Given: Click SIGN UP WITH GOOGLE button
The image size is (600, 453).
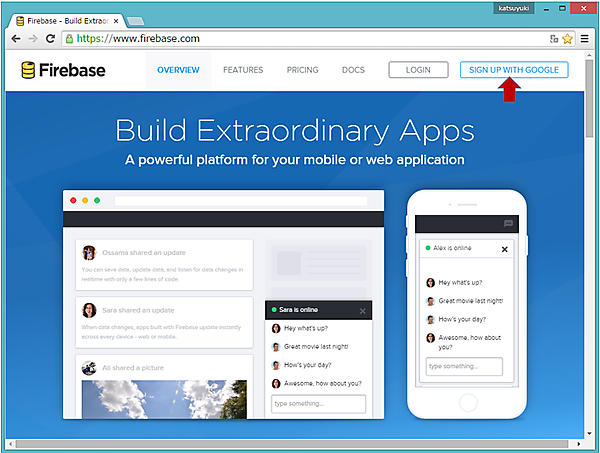Looking at the screenshot, I should 514,70.
